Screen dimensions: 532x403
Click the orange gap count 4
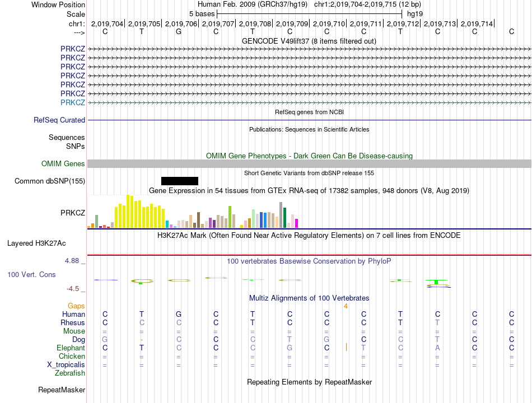[x=346, y=306]
